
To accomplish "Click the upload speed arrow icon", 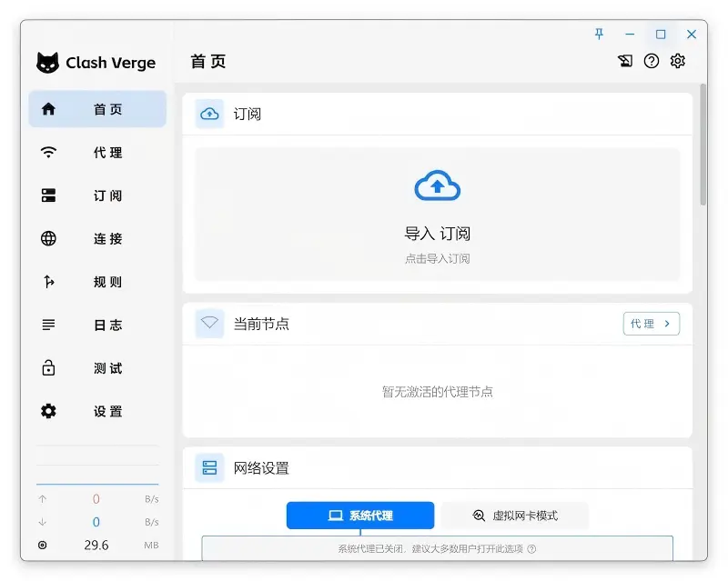I will [x=42, y=499].
